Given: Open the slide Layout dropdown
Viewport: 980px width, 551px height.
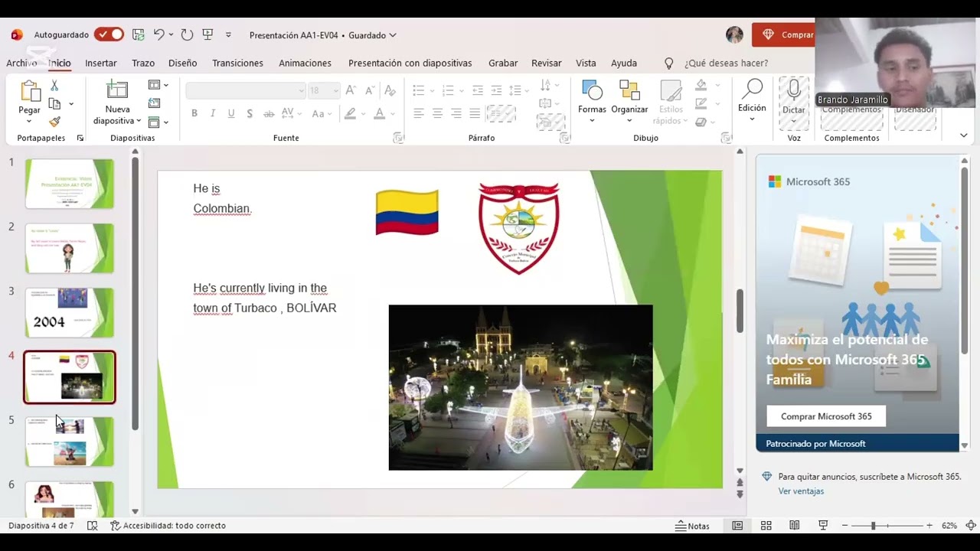Looking at the screenshot, I should 158,85.
